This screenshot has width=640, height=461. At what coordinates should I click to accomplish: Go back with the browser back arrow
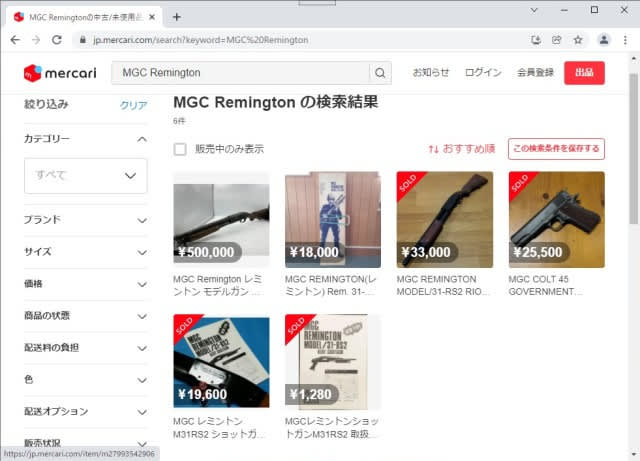(15, 40)
